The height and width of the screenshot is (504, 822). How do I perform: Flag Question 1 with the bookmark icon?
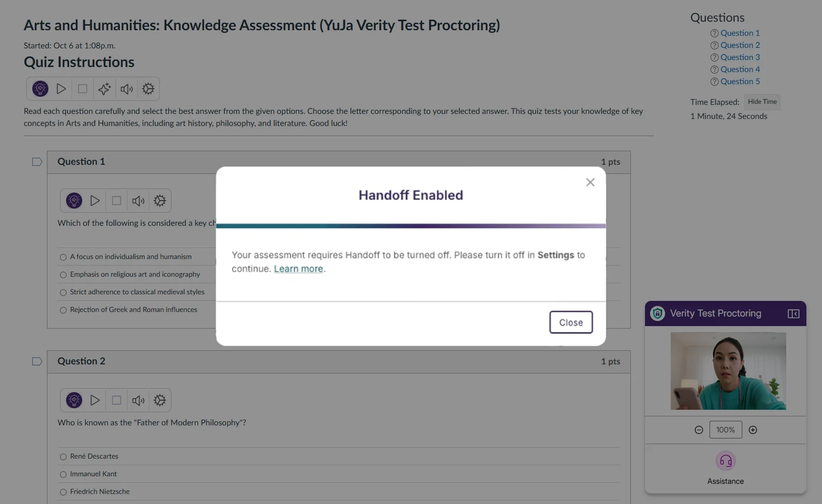(x=37, y=162)
